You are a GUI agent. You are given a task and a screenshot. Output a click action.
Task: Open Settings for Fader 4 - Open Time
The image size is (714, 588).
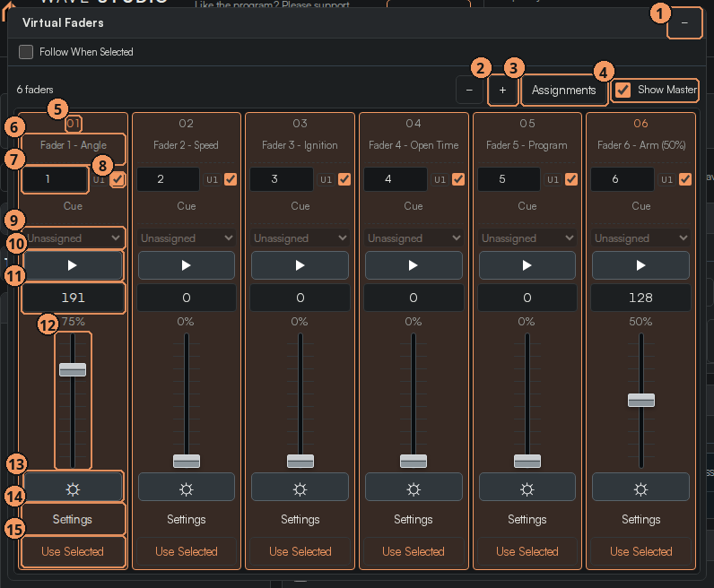(x=414, y=519)
